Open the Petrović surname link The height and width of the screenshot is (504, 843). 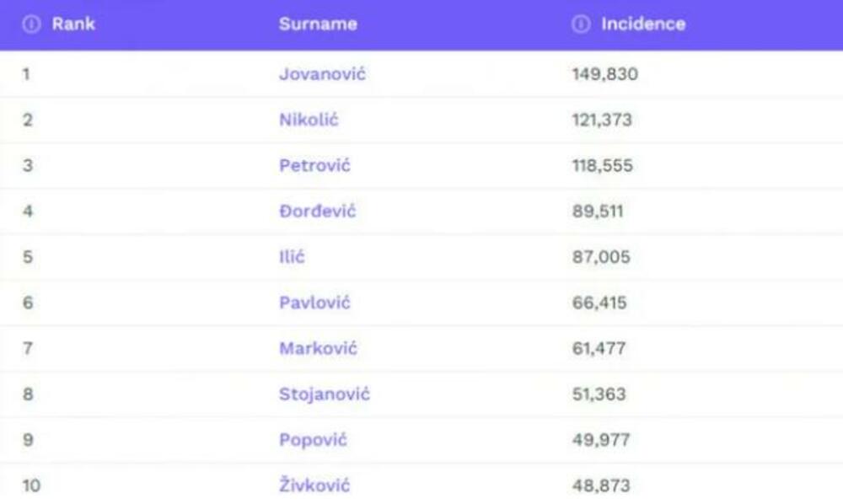point(314,165)
